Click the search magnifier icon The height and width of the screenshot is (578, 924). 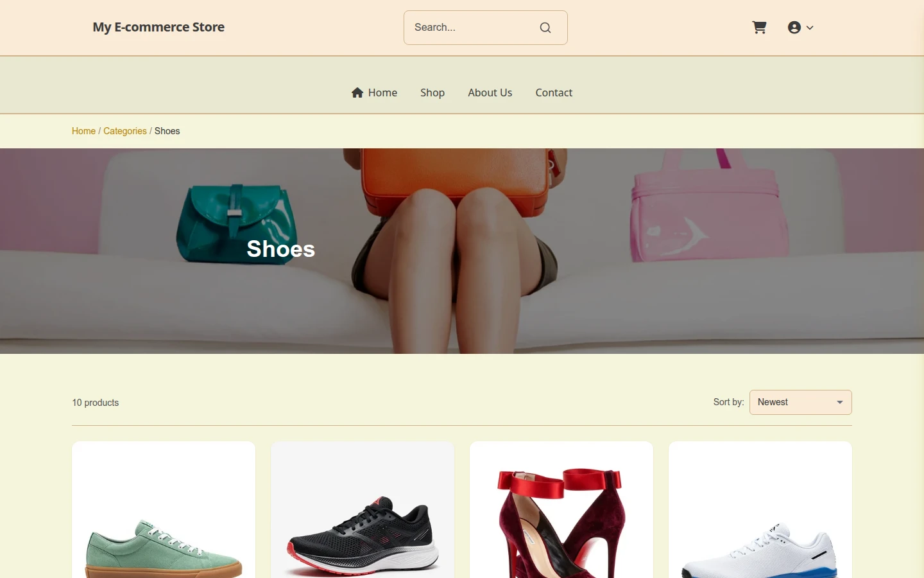pos(545,28)
